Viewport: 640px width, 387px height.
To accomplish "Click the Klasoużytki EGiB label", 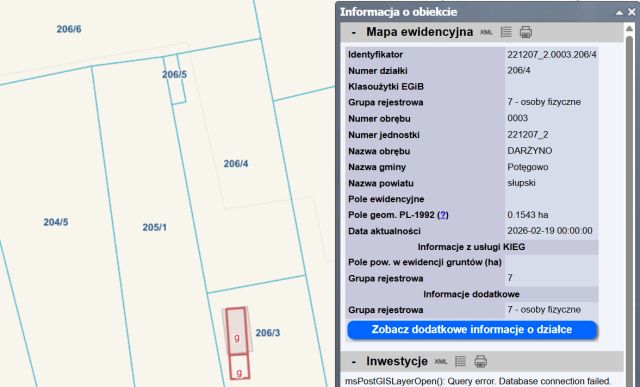I will point(386,87).
